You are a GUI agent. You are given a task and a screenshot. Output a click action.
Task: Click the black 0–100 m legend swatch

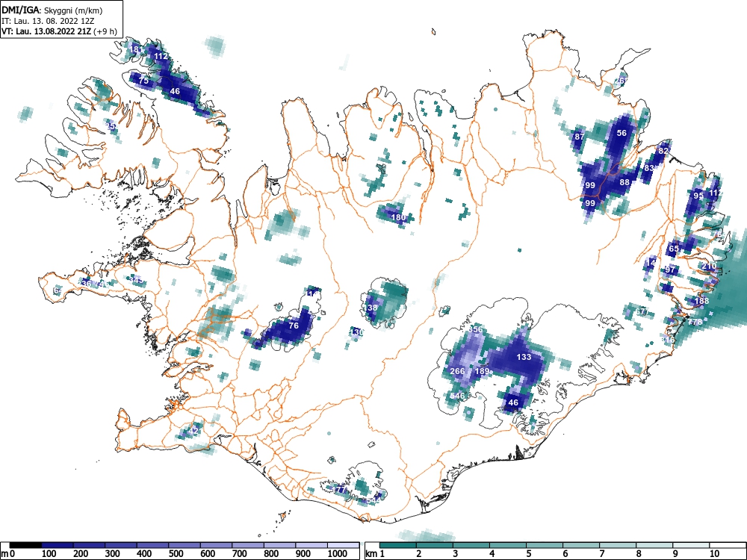click(25, 545)
